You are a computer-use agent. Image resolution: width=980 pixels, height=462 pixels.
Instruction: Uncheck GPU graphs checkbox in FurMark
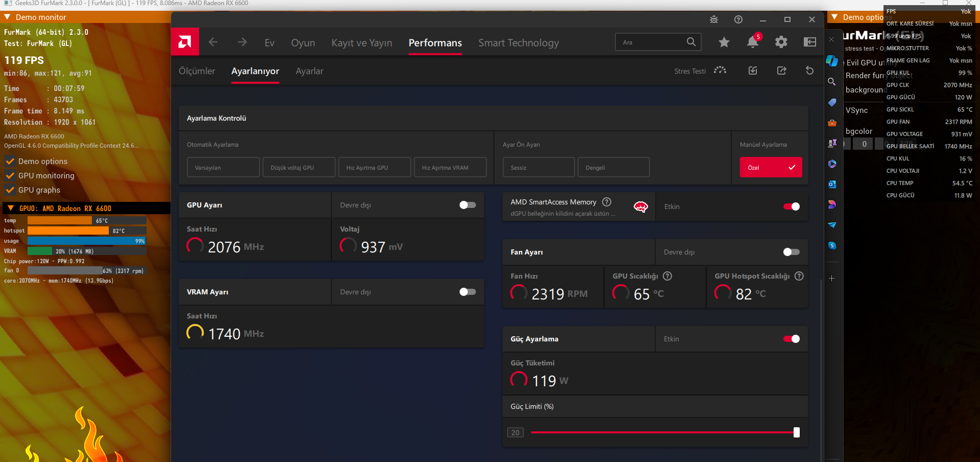click(10, 190)
